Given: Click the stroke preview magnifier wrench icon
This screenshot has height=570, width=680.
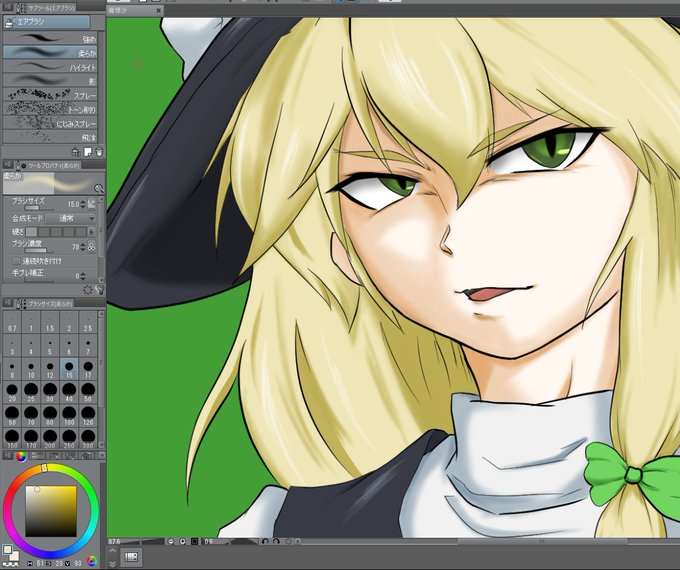Looking at the screenshot, I should tap(98, 188).
